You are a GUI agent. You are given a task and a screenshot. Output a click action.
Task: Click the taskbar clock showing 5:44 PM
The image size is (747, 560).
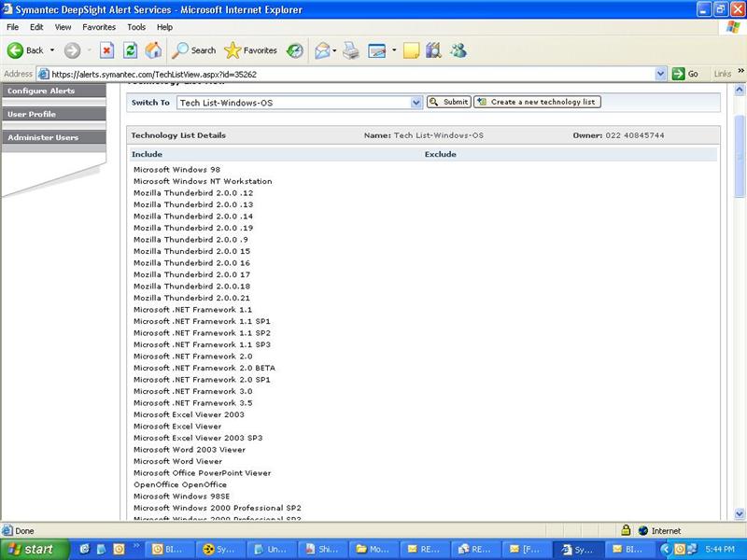click(x=720, y=550)
